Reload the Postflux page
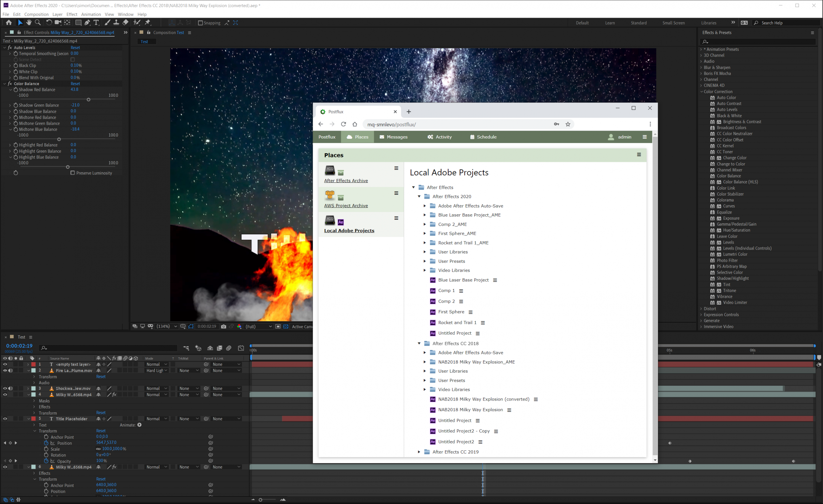823x504 pixels. point(343,124)
